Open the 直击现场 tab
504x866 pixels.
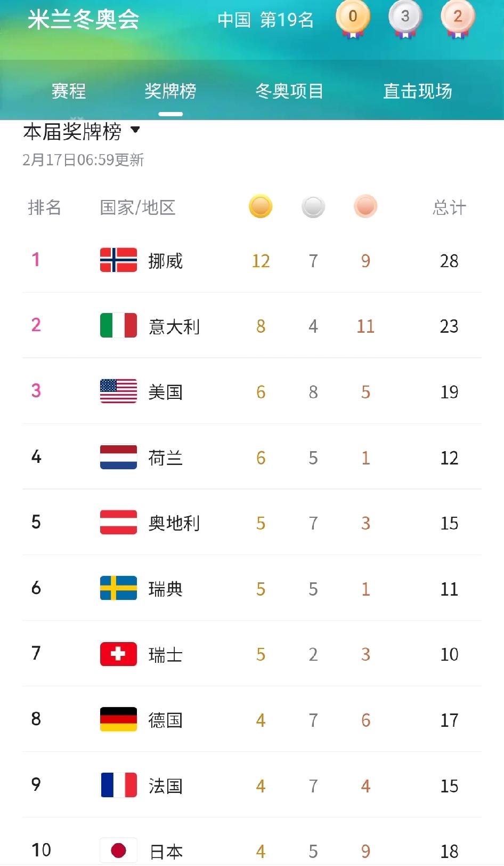[x=418, y=91]
